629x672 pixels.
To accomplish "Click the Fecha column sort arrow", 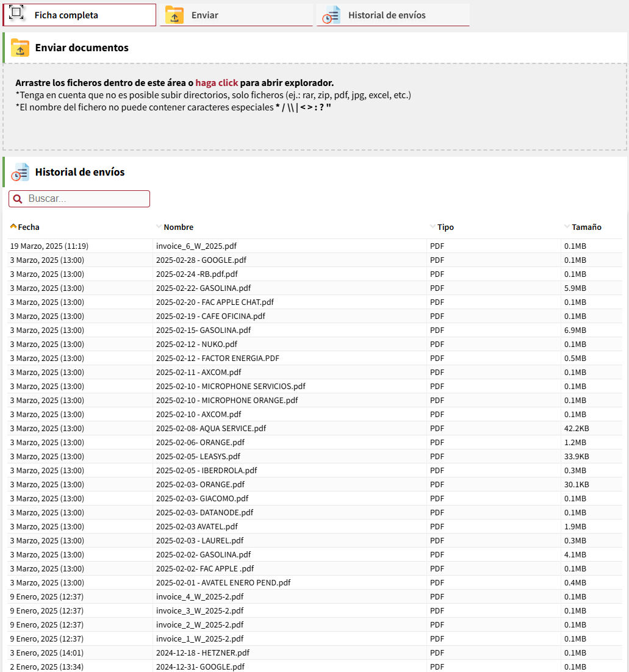I will click(x=13, y=227).
